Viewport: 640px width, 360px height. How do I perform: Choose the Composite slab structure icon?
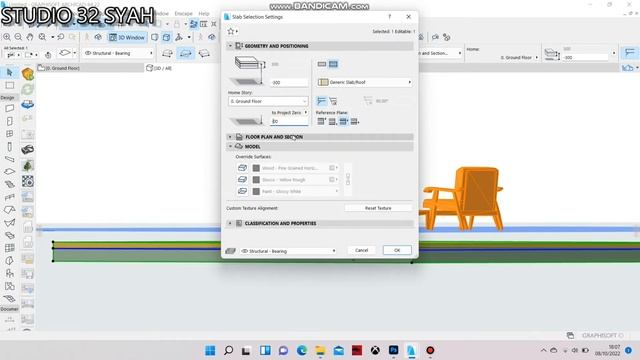[333, 64]
